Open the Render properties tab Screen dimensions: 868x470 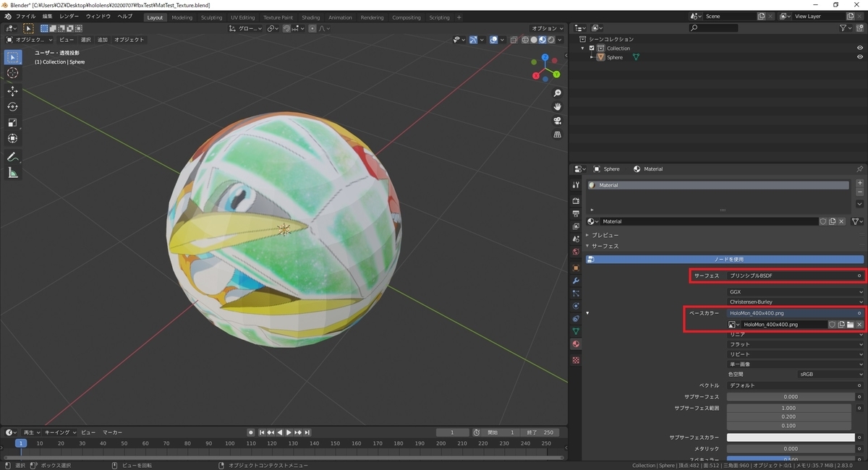pos(576,200)
